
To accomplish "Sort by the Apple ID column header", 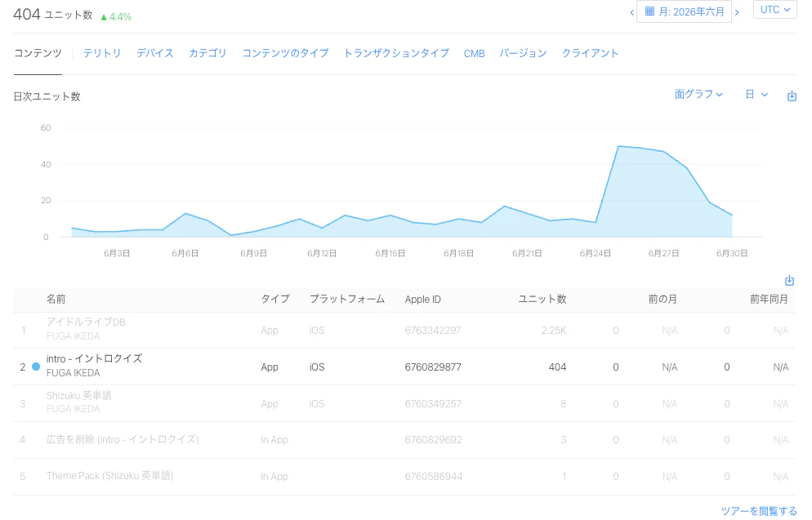I will click(x=422, y=300).
